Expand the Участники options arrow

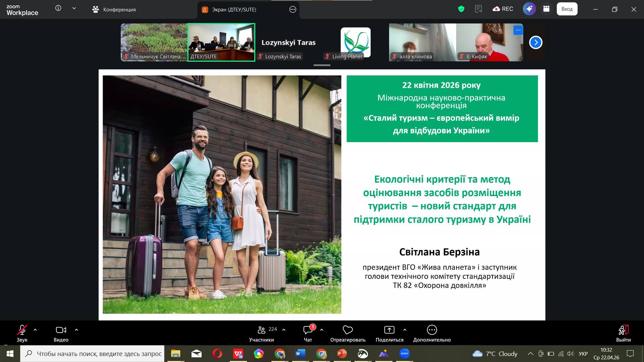tap(284, 330)
